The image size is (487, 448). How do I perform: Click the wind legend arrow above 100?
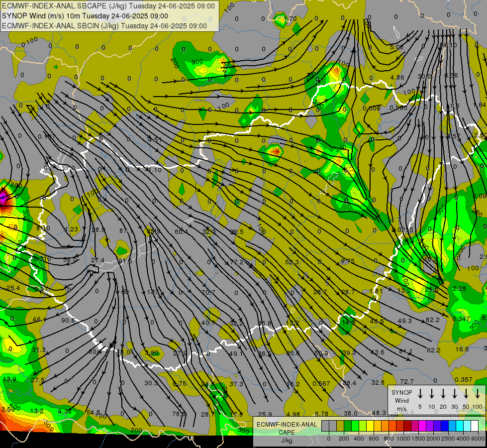pos(478,394)
